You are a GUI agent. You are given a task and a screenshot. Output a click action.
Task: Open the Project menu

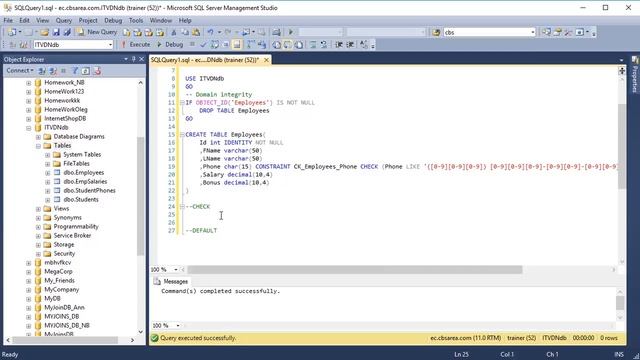pos(88,20)
